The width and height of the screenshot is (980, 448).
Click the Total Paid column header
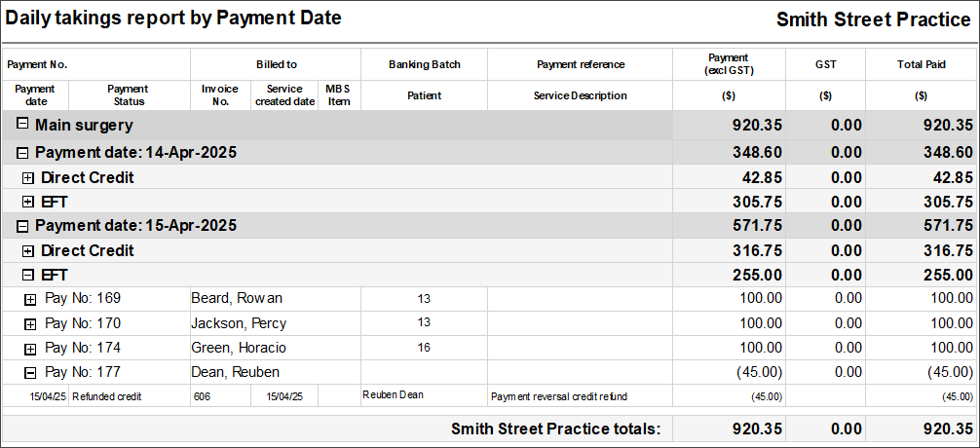coord(923,63)
